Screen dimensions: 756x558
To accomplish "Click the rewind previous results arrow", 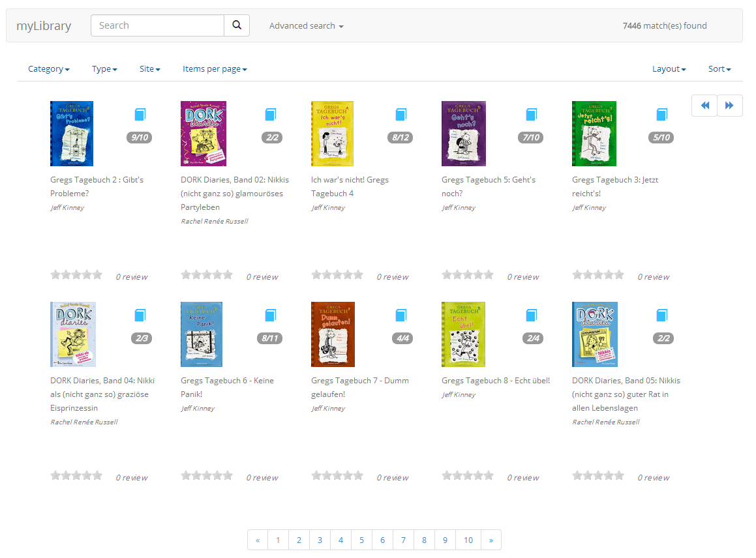I will 704,106.
